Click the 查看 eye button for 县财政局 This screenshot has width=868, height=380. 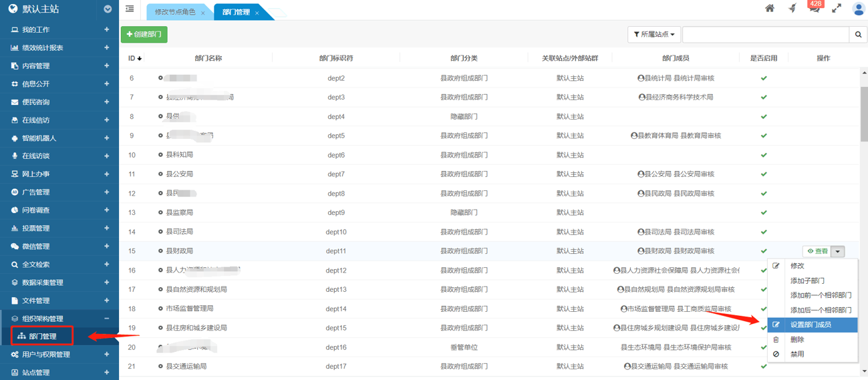point(817,252)
